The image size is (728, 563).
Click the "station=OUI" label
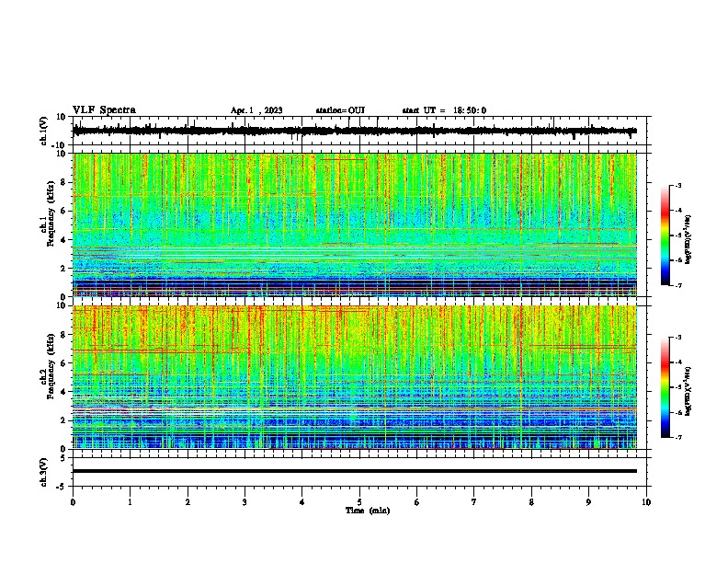[x=340, y=110]
